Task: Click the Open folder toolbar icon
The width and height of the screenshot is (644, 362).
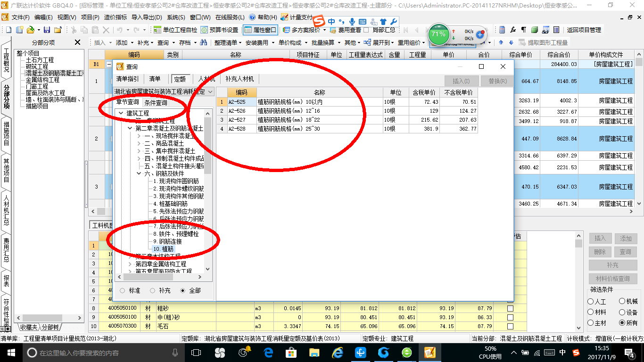Action: (30, 30)
